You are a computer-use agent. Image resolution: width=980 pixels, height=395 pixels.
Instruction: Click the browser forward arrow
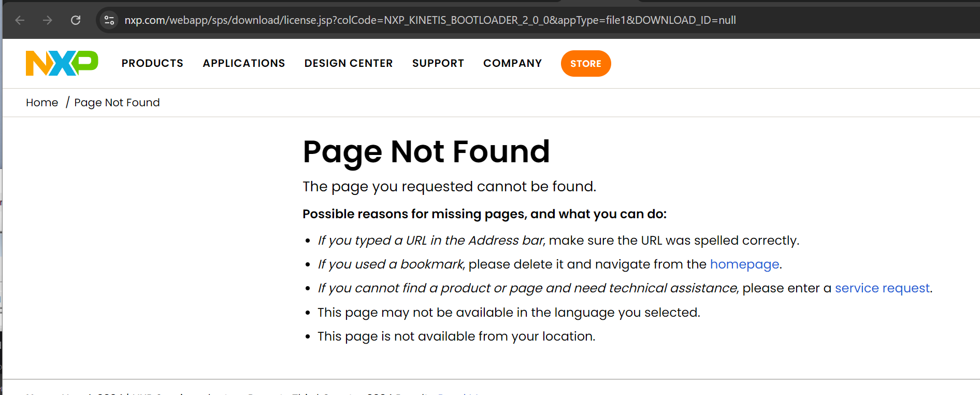[48, 20]
